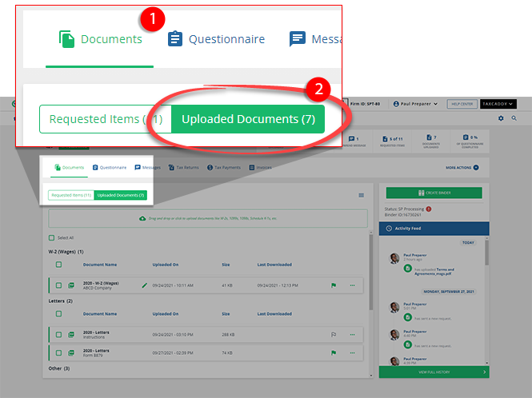The height and width of the screenshot is (398, 532).
Task: Click the Invoices tab icon
Action: (x=252, y=168)
